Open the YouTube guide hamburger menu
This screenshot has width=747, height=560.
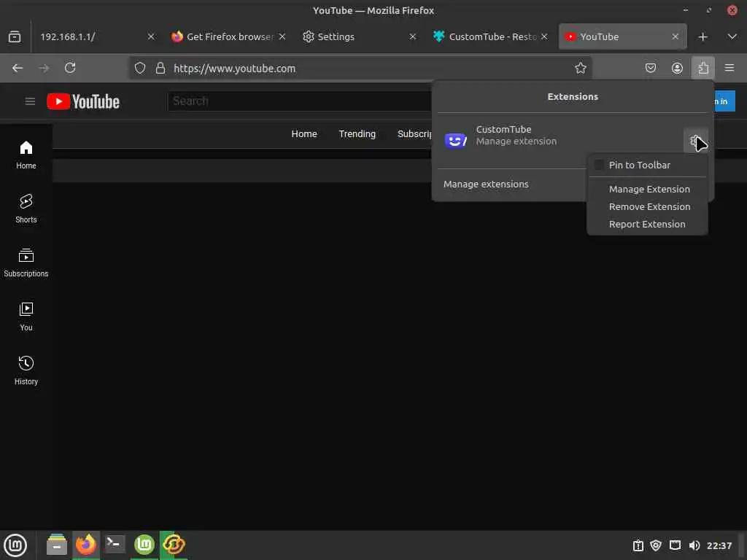30,101
